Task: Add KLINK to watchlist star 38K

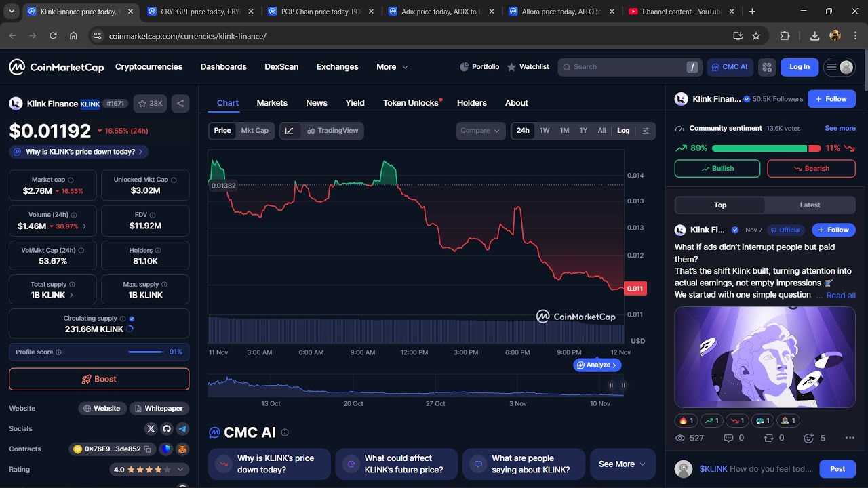Action: click(150, 104)
